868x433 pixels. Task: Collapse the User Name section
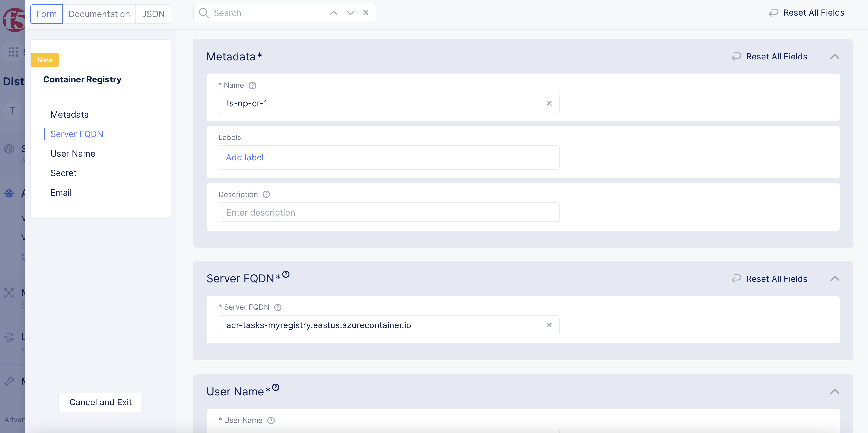[x=835, y=392]
